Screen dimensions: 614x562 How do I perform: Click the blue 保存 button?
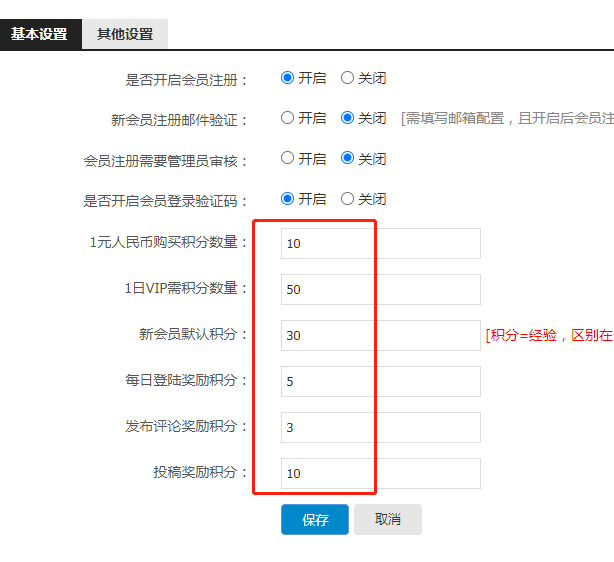tap(315, 519)
